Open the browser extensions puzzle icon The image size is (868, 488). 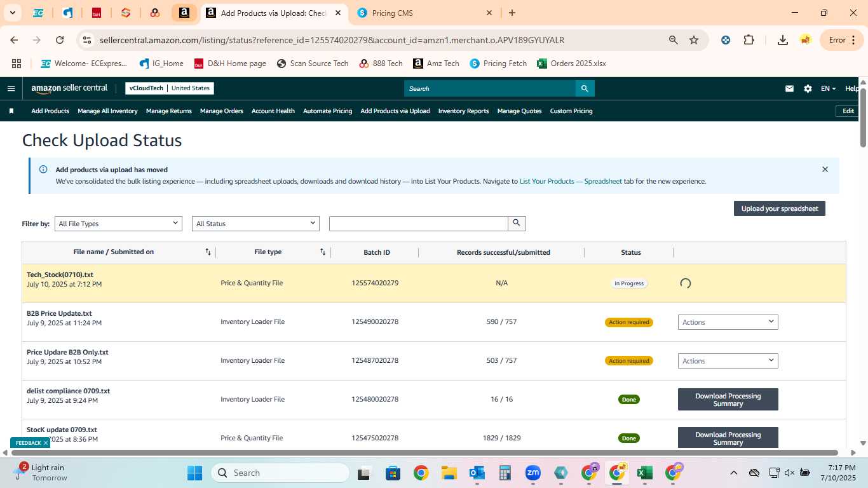tap(749, 40)
